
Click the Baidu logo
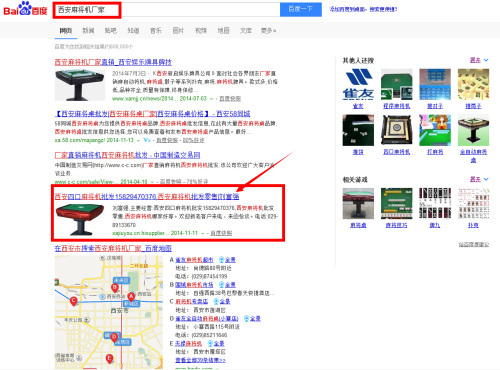point(25,9)
